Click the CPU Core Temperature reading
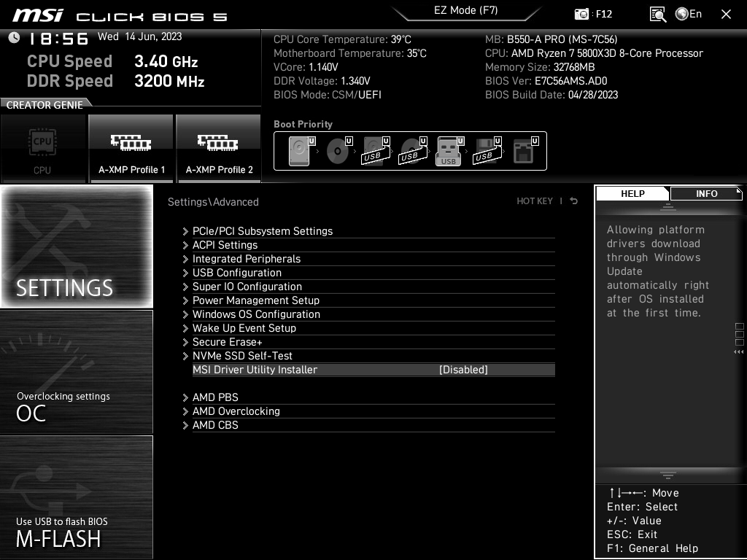 pyautogui.click(x=342, y=39)
